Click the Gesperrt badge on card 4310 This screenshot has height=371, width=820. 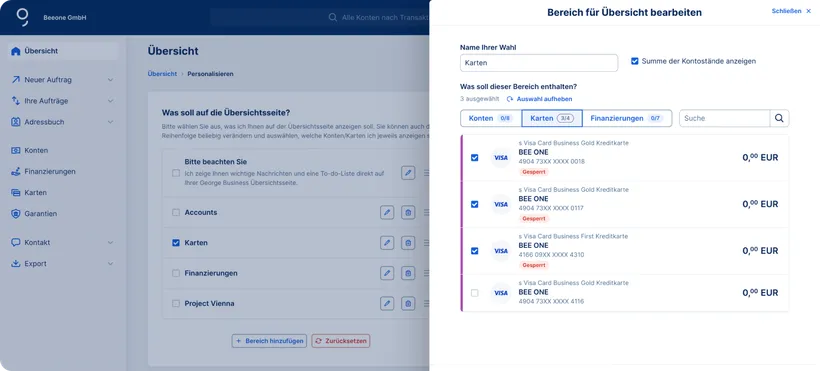point(534,265)
